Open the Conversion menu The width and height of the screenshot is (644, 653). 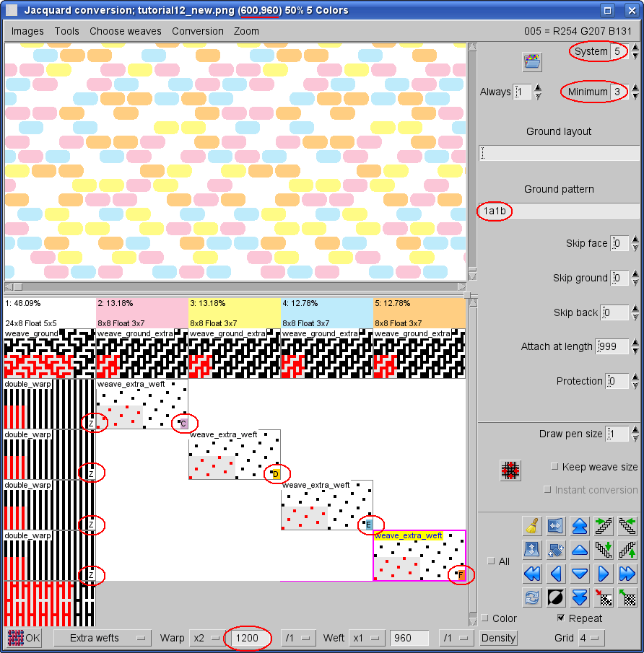[x=197, y=31]
